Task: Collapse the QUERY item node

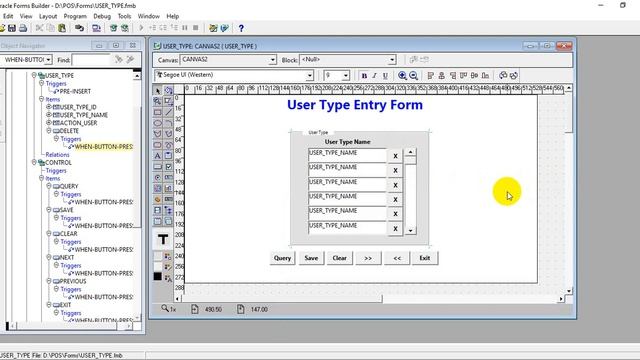Action: 49,186
